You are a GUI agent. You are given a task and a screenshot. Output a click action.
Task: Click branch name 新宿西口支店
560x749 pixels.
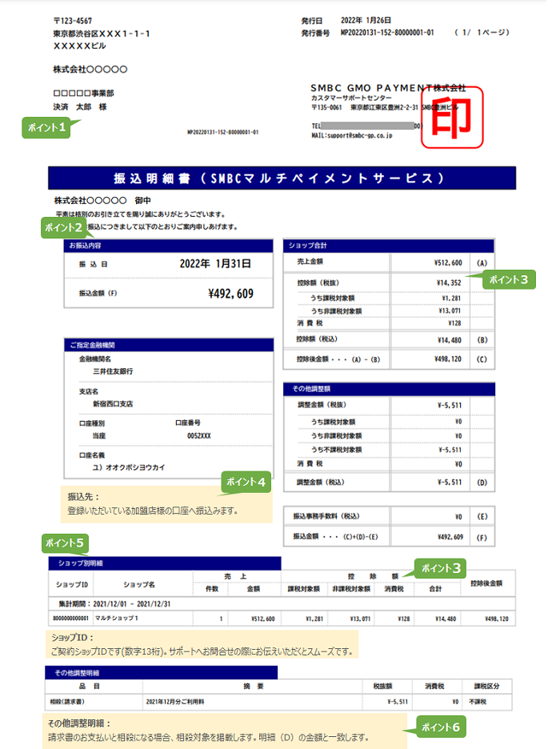[x=113, y=403]
